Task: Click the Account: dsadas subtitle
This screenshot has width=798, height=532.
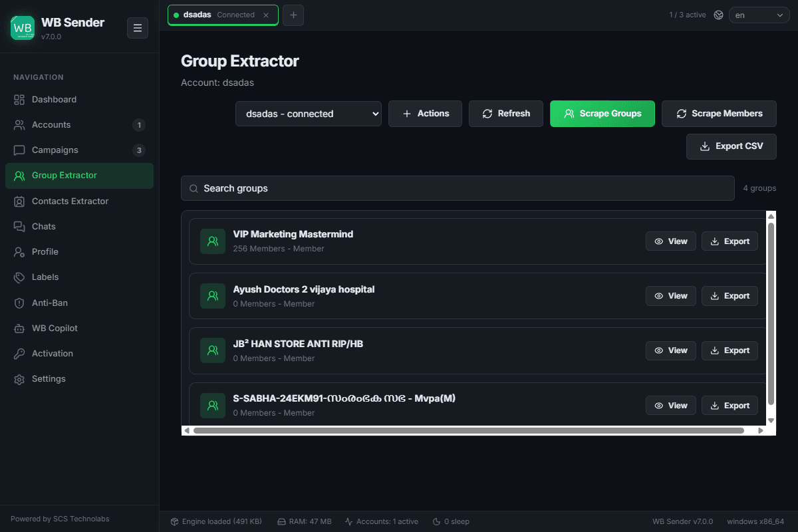Action: pos(217,83)
